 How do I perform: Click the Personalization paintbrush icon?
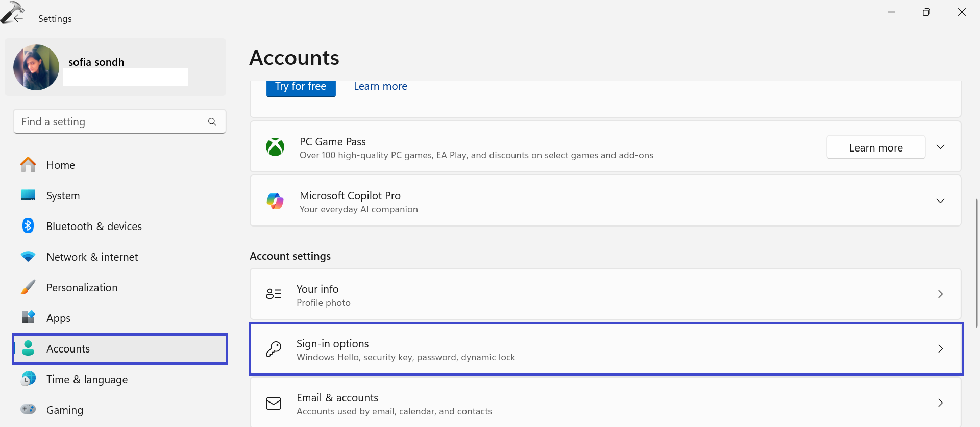(28, 287)
